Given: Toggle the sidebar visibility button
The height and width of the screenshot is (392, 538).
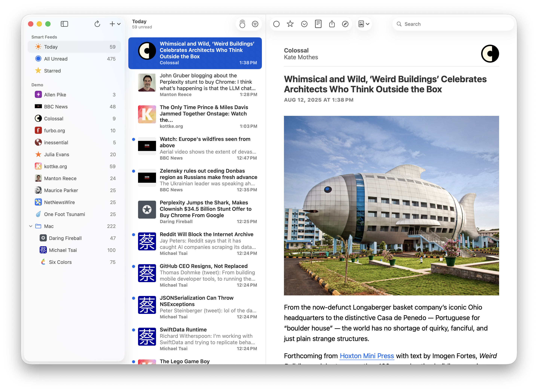Looking at the screenshot, I should coord(64,24).
